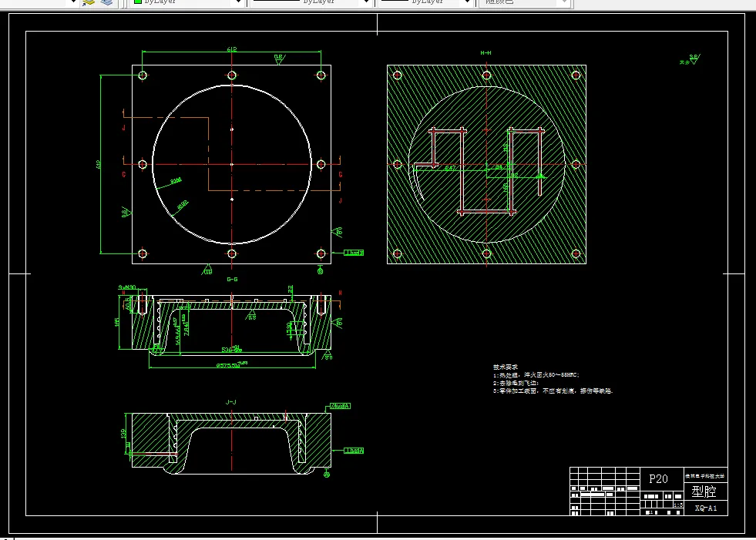Click the material text 'P20' in title block
Screen dimensions: 756x540
659,479
